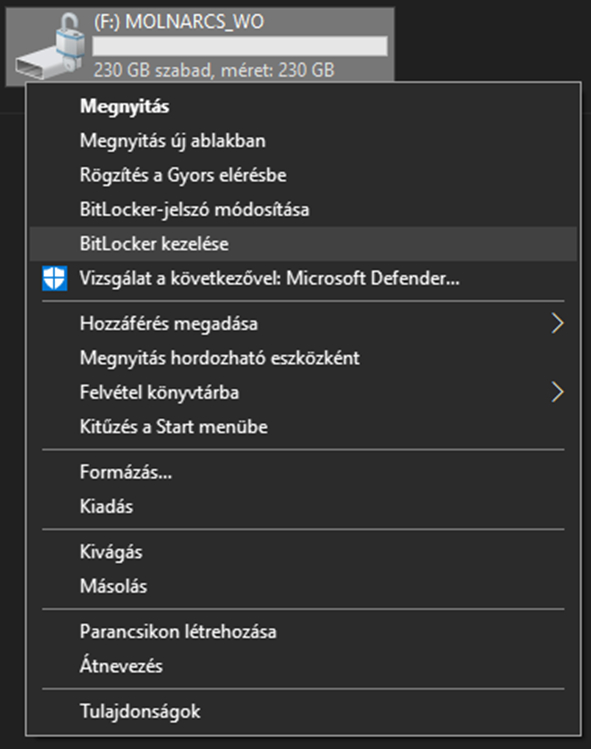Select Megnyitás from the context menu

[x=303, y=106]
